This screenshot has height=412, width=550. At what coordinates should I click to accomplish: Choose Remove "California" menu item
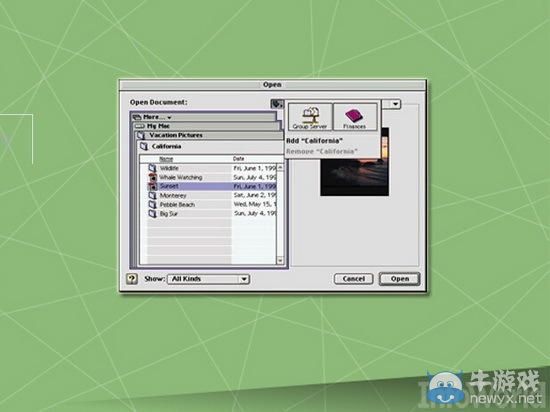(x=322, y=151)
